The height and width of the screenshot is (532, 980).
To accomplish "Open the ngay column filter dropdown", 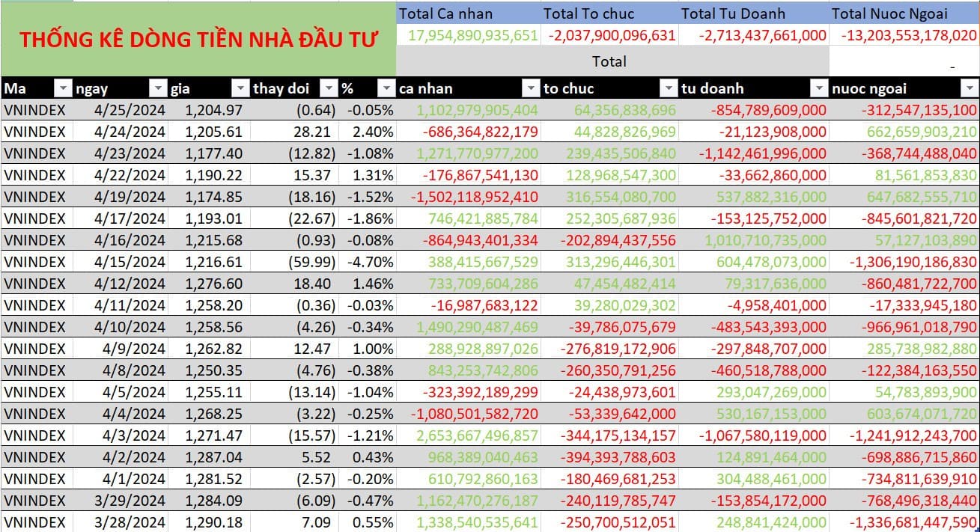I will pyautogui.click(x=157, y=88).
